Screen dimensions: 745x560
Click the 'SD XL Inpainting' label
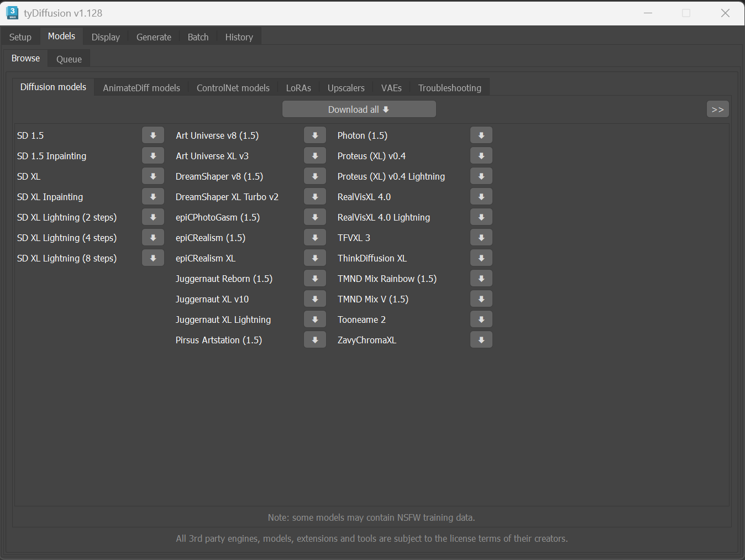[50, 197]
